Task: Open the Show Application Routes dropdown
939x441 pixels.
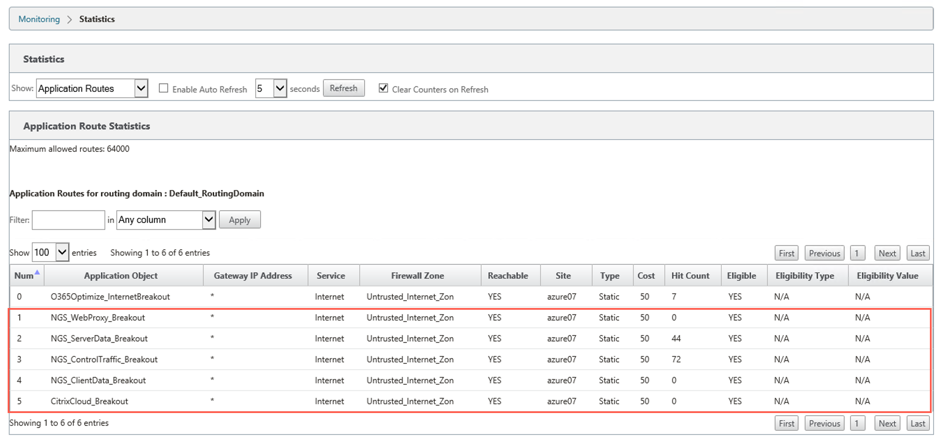Action: click(x=92, y=88)
